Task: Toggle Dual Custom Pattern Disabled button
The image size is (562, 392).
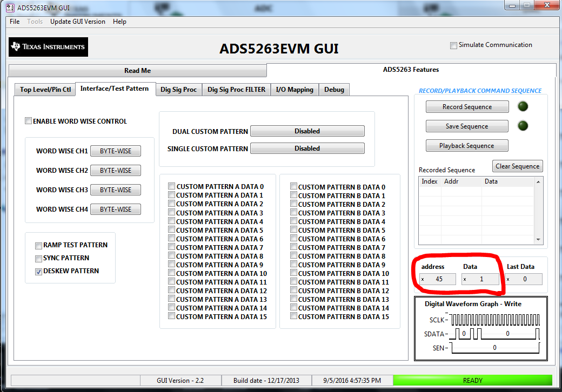Action: [x=307, y=131]
